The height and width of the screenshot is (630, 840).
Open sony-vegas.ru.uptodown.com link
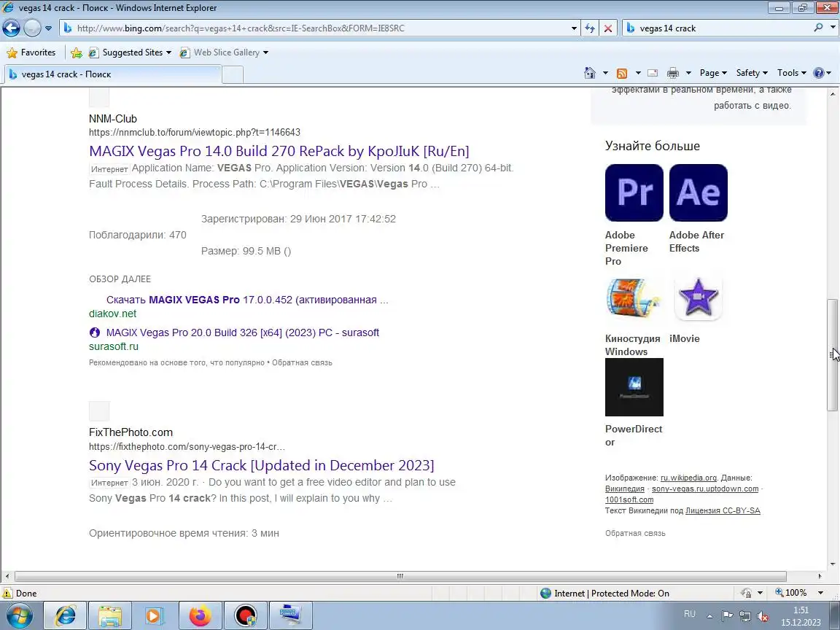pyautogui.click(x=705, y=489)
